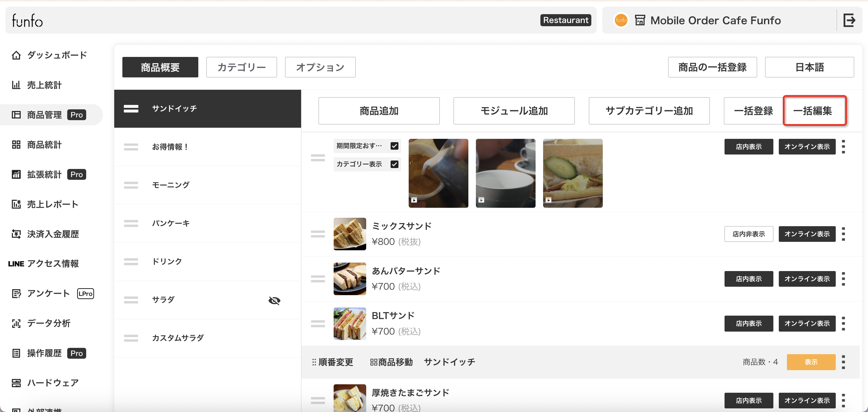868x412 pixels.
Task: Switch to the 商品概要 tab
Action: click(160, 67)
